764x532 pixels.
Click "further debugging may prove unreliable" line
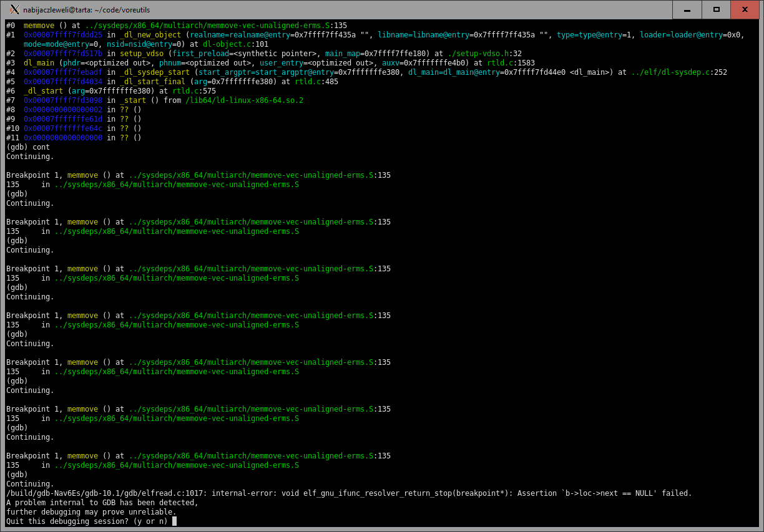(x=91, y=512)
